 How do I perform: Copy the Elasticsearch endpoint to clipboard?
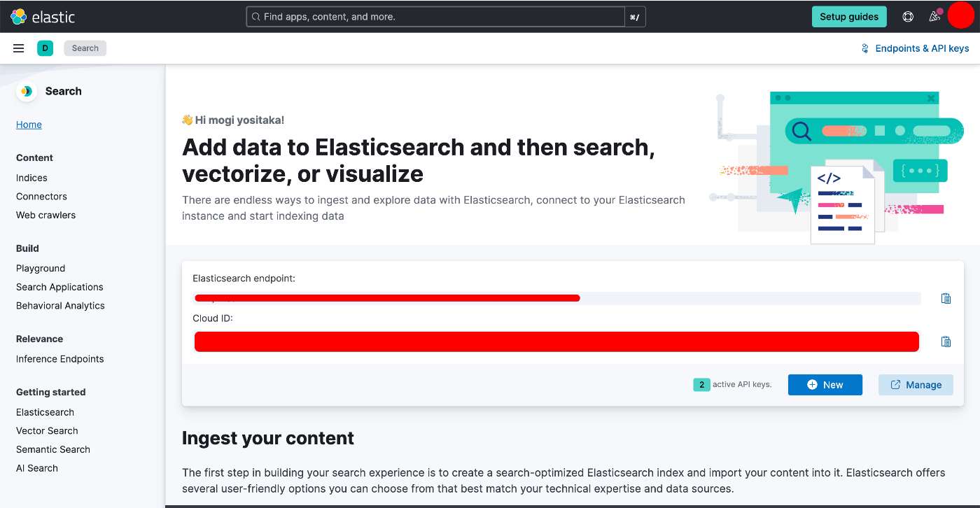tap(946, 299)
